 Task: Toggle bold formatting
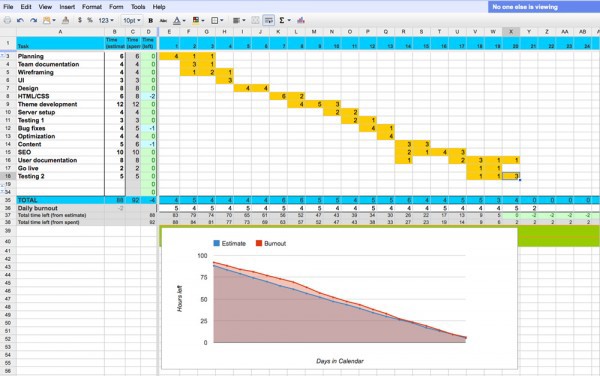pos(150,20)
